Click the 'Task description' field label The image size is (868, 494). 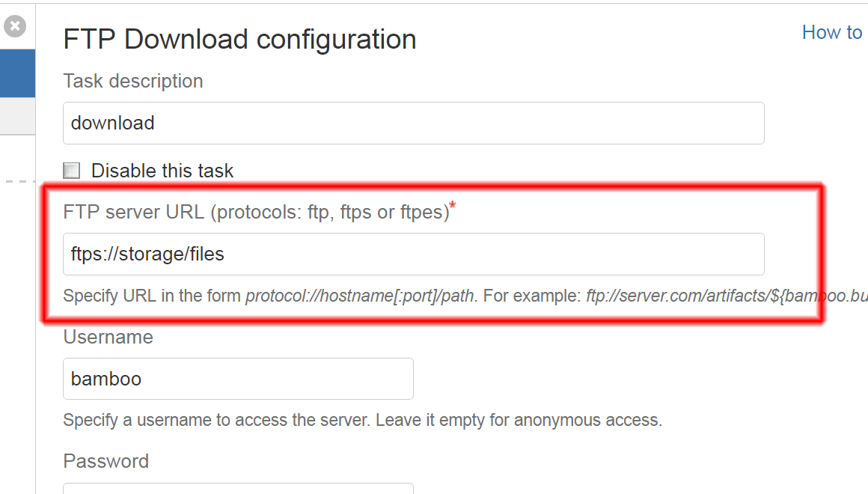point(133,82)
